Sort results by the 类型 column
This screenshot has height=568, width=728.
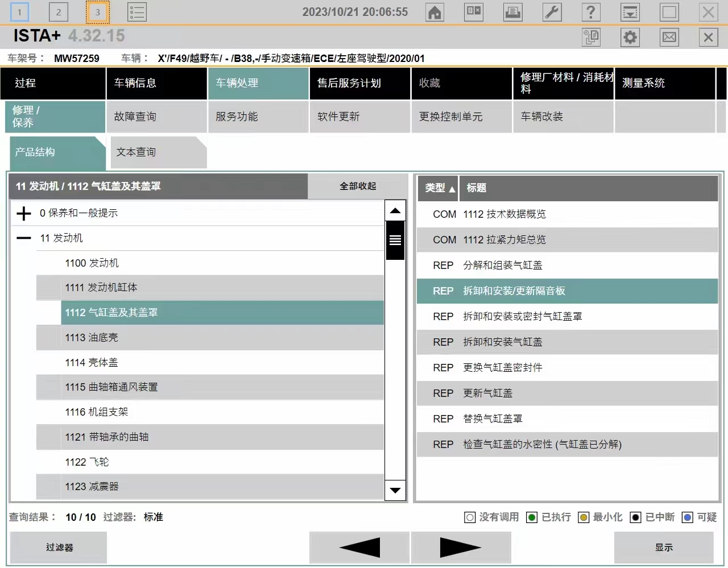pos(438,188)
